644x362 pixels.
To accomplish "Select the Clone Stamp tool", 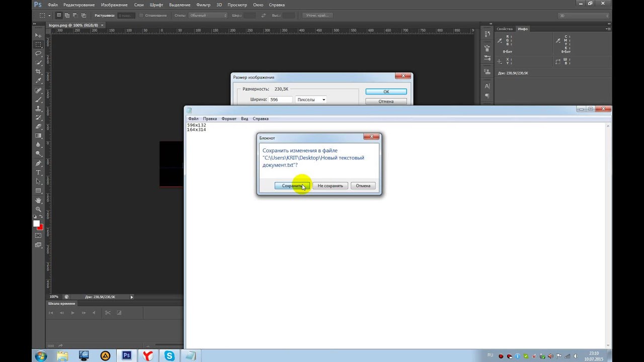I will [x=38, y=109].
